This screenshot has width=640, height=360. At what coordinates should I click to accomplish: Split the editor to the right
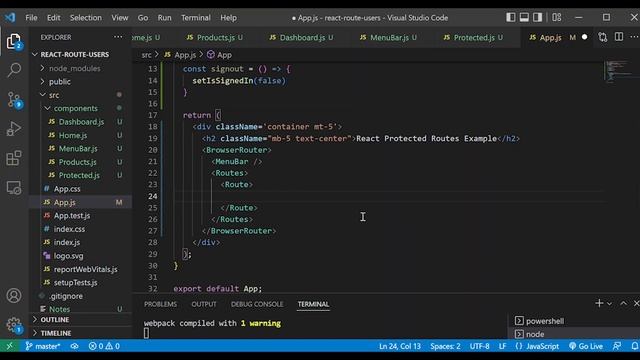[619, 37]
